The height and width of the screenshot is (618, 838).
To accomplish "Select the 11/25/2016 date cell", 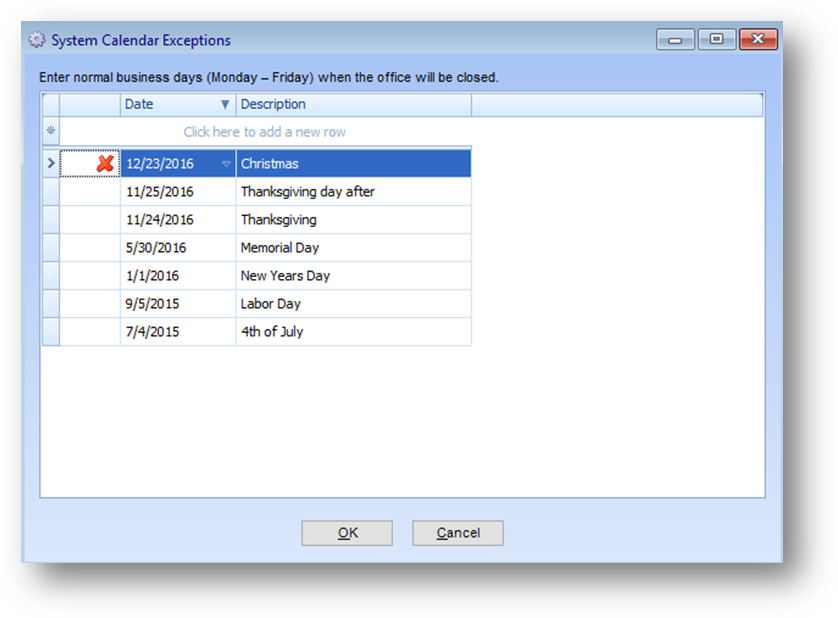I will pyautogui.click(x=178, y=192).
